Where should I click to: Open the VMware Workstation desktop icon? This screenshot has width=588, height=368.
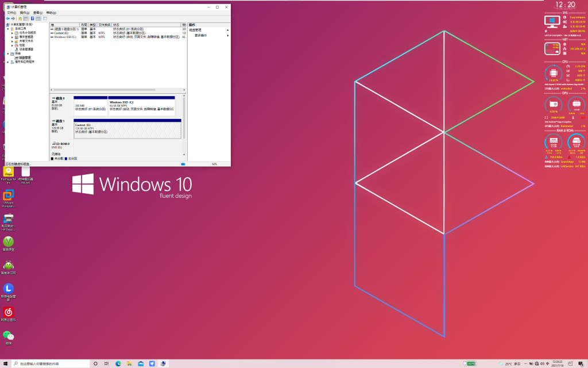pos(8,198)
